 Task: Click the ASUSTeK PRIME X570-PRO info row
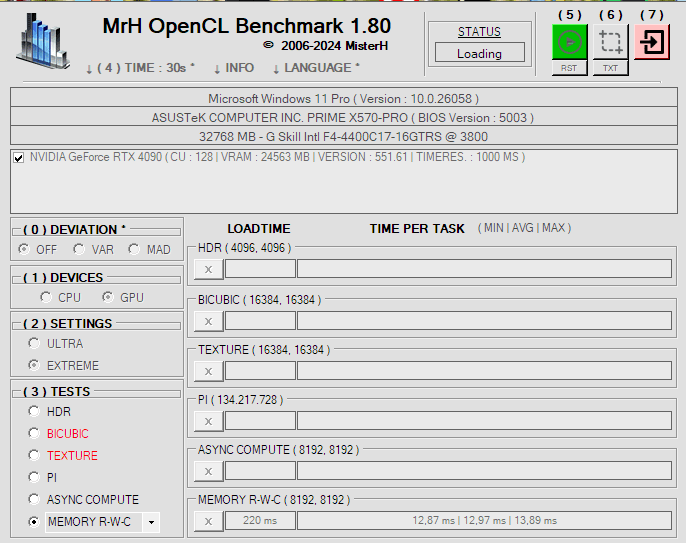(344, 117)
